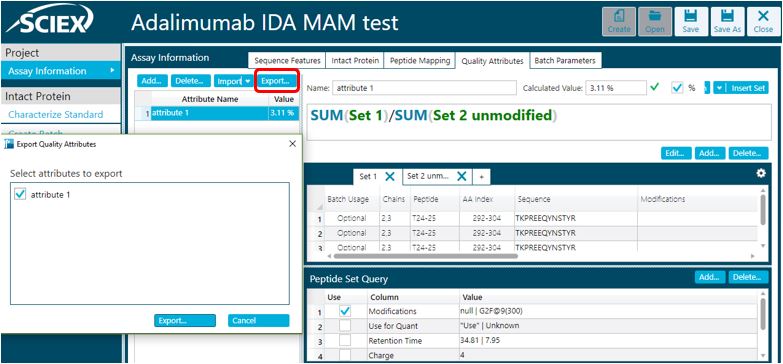Click Delete attribute button
This screenshot has height=364, width=783.
191,81
